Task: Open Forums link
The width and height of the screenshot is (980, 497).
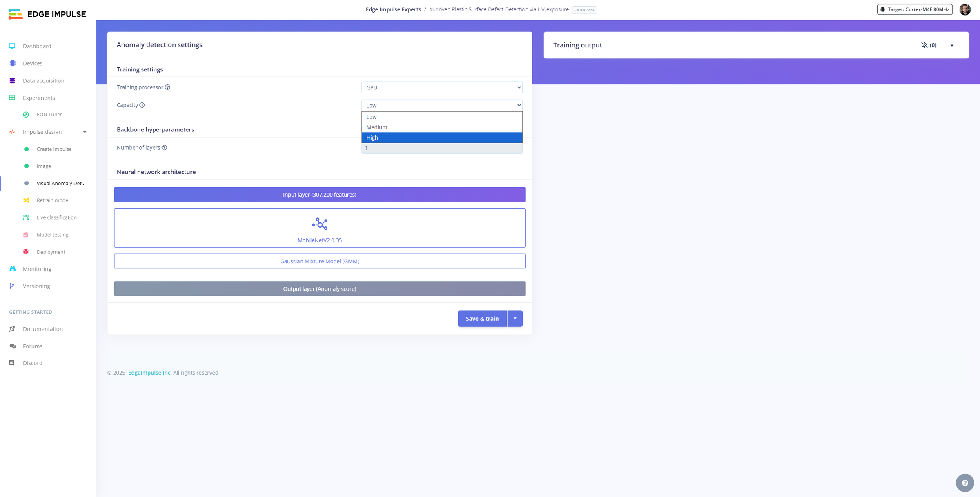Action: [33, 346]
